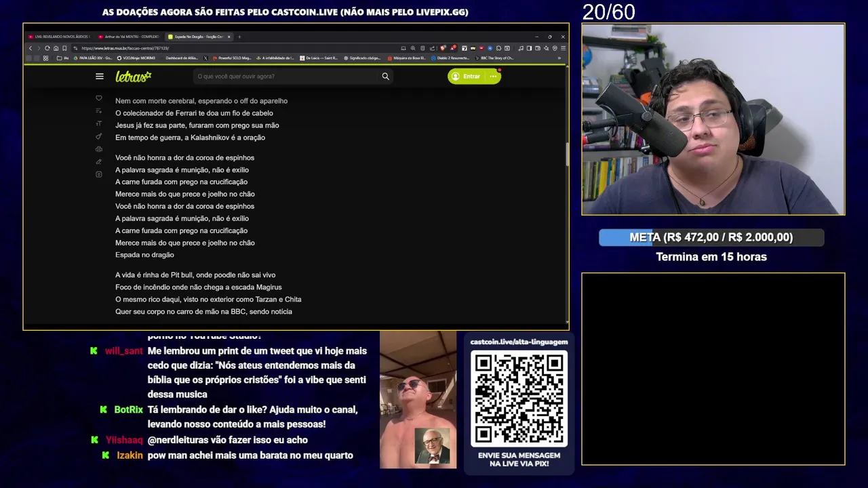868x488 pixels.
Task: Bookmark this page icon
Action: click(64, 48)
